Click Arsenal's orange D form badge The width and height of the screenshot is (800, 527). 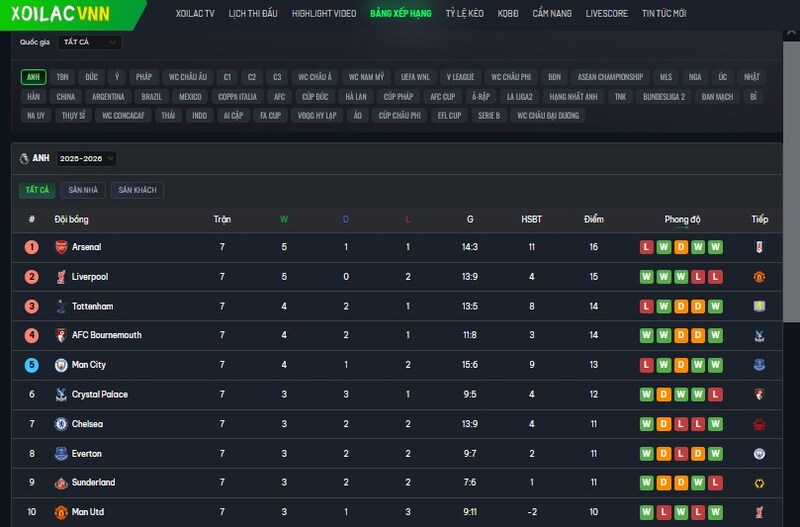680,247
